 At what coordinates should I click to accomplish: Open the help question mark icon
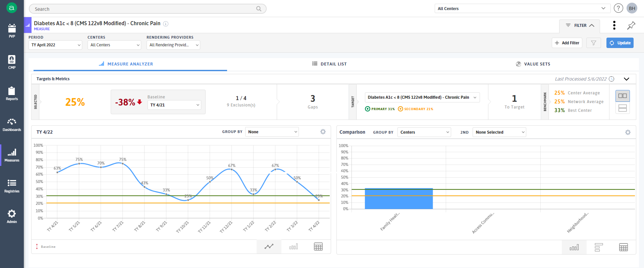618,8
